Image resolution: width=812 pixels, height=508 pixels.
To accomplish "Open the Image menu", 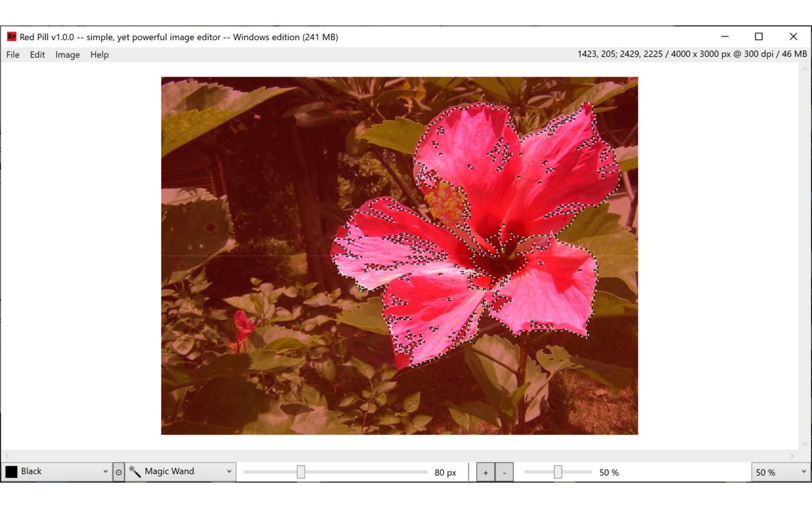I will [67, 55].
